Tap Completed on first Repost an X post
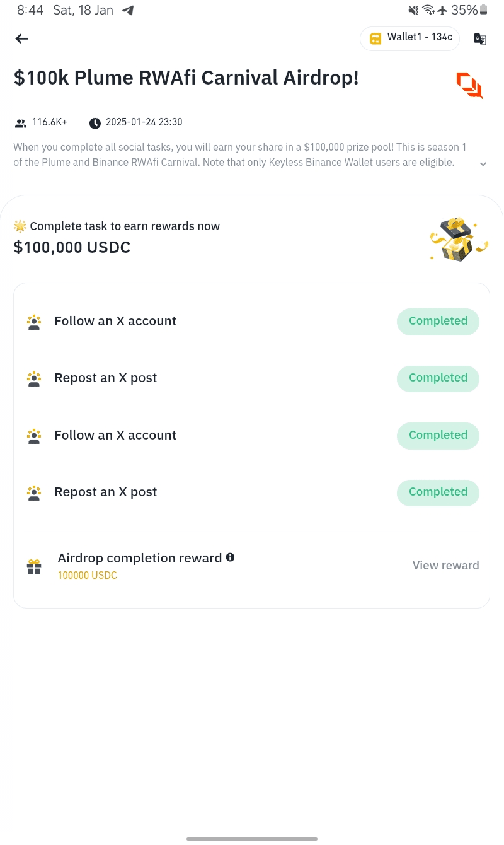 tap(438, 378)
